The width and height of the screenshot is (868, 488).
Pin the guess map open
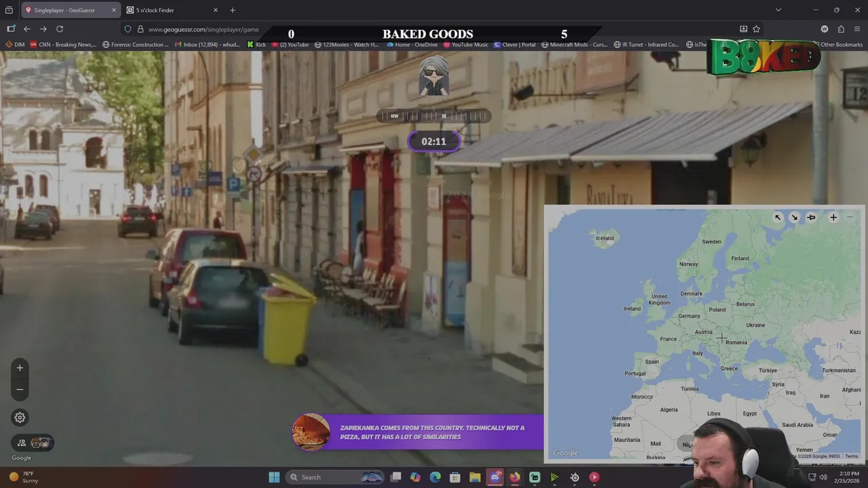tap(811, 218)
